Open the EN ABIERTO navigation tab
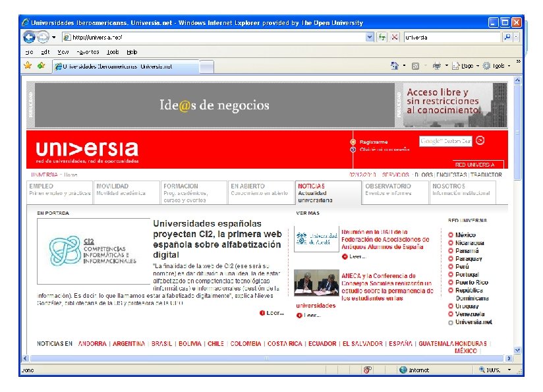The height and width of the screenshot is (392, 543). point(261,192)
